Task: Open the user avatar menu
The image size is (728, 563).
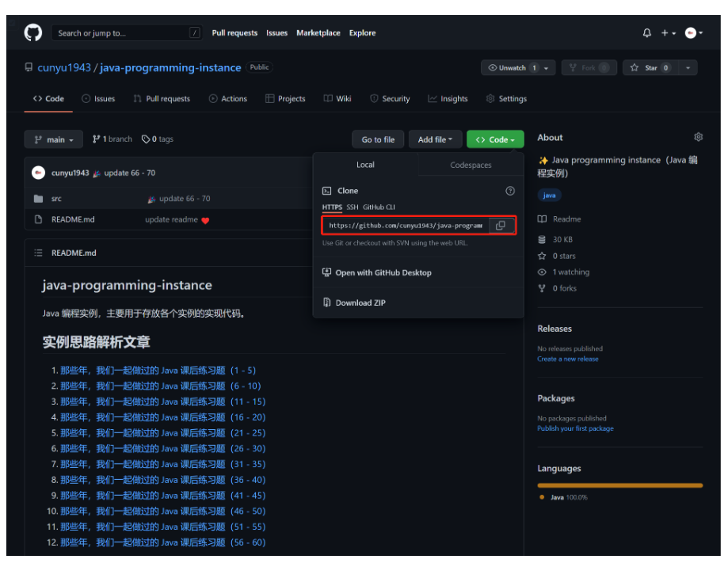Action: click(694, 33)
